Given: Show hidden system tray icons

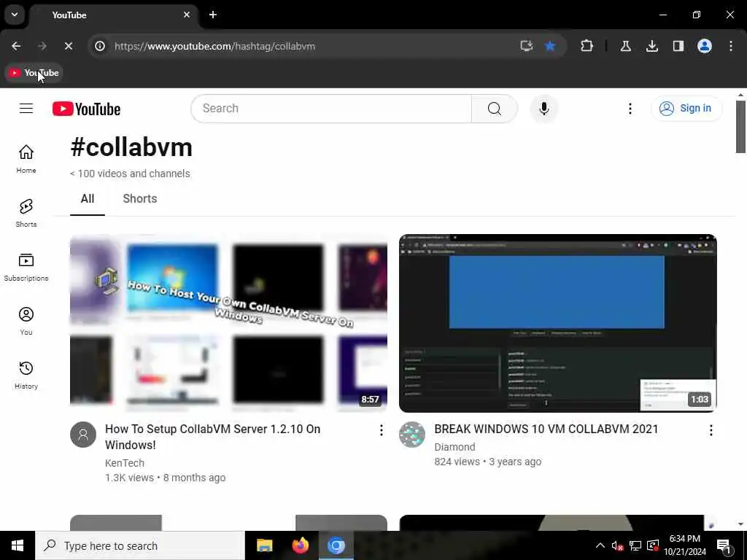Looking at the screenshot, I should point(600,545).
